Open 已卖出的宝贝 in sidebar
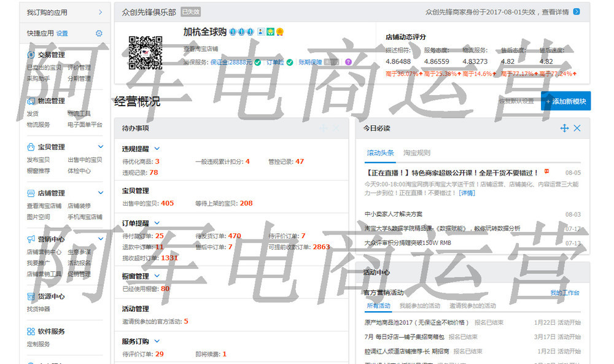The width and height of the screenshot is (614, 364). click(x=44, y=68)
